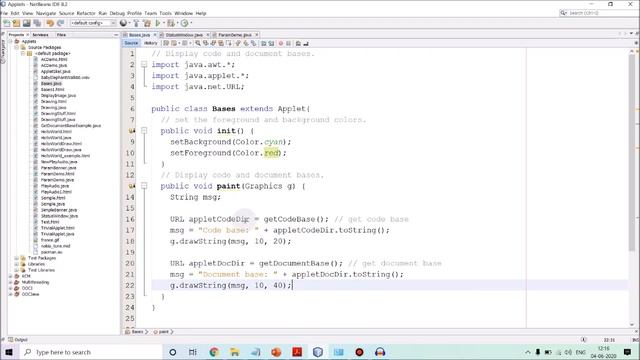Open the Refactor menu

click(86, 13)
